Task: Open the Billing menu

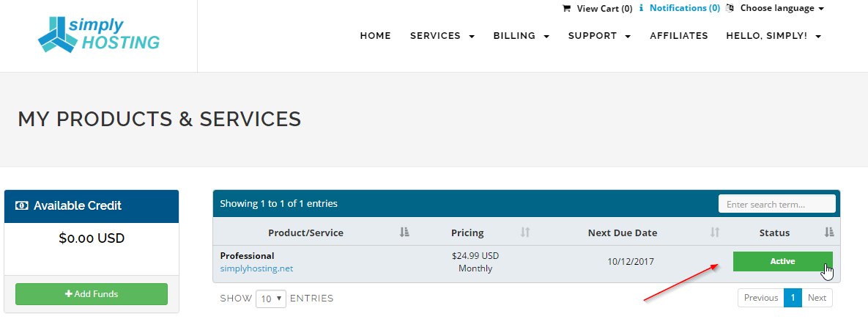Action: [x=522, y=36]
